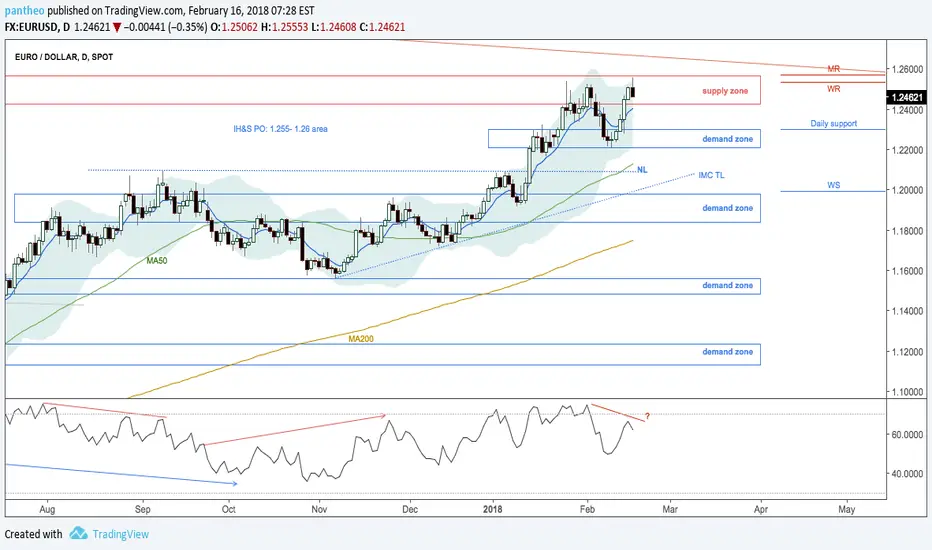Click the MR resistance label
The width and height of the screenshot is (932, 550).
pos(833,69)
